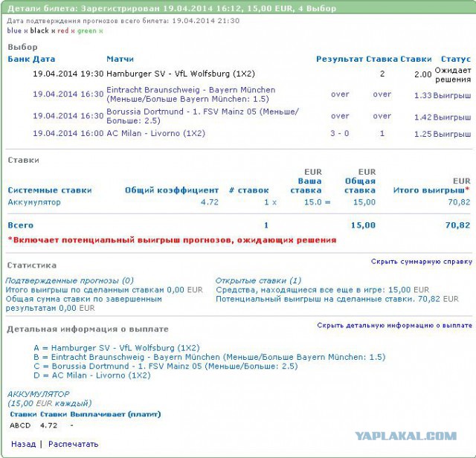Screen dimensions: 476x458
Task: Choose the green color legend option
Action: 87,31
